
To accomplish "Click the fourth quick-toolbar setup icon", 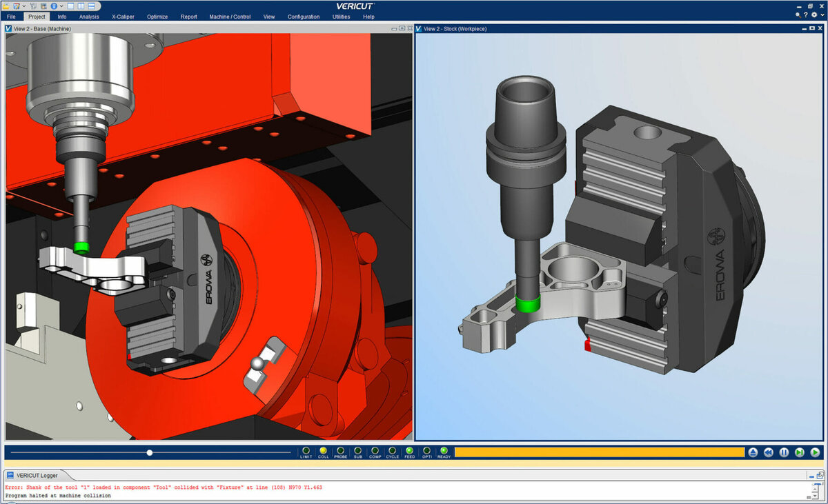I will [x=43, y=6].
